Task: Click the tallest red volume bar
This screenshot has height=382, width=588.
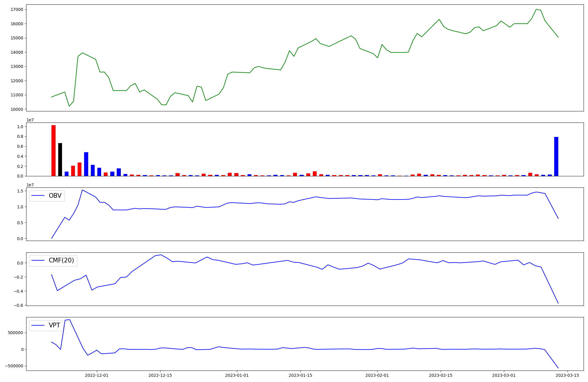Action: (54, 150)
